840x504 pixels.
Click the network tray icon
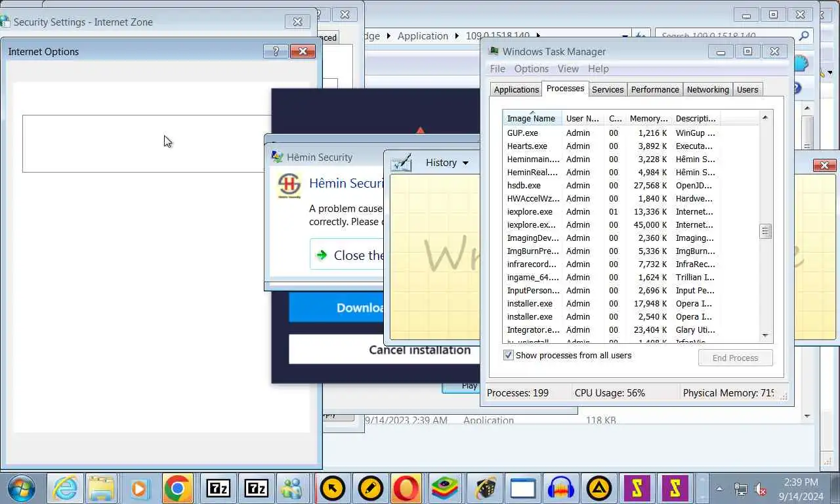coord(741,489)
